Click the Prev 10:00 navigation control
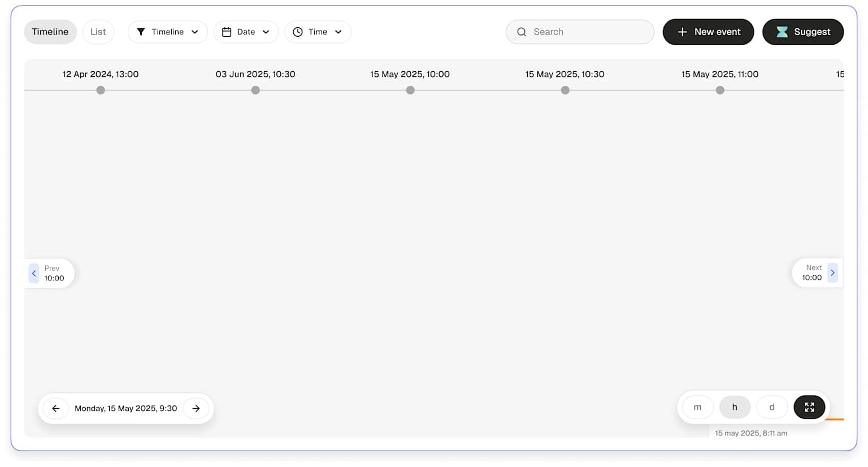The width and height of the screenshot is (868, 467). coord(50,273)
